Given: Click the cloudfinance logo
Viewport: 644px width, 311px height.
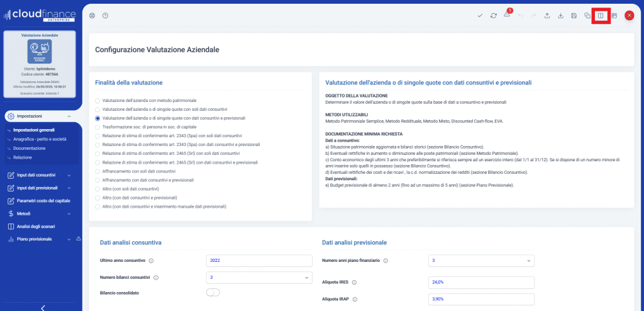Looking at the screenshot, I should click(x=40, y=16).
